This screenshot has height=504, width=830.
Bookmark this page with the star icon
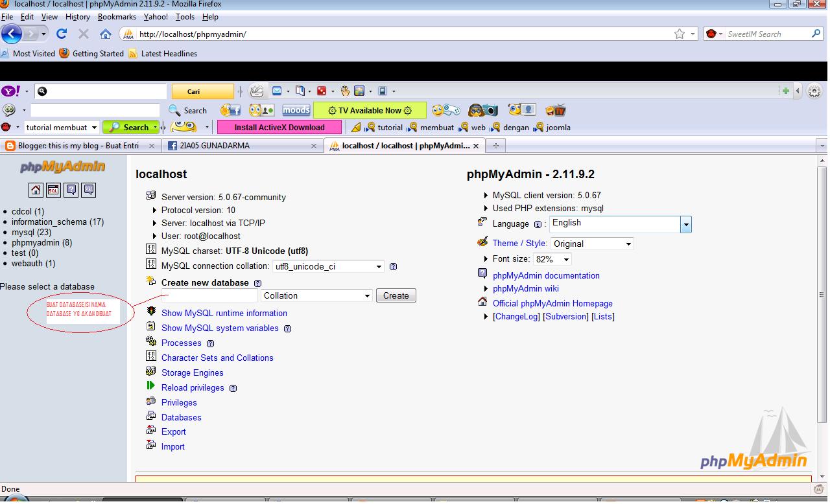coord(680,34)
